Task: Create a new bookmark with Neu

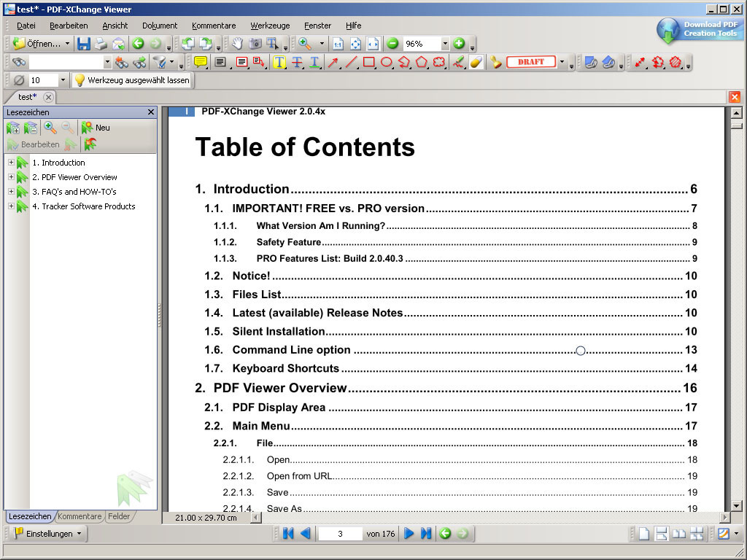Action: pos(96,128)
